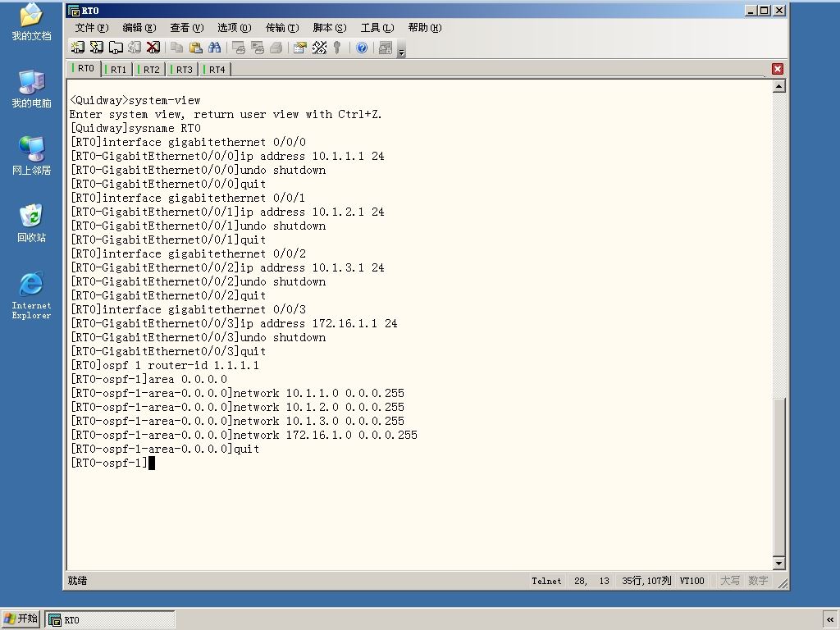Switch to the RT4 session tab

[x=214, y=69]
